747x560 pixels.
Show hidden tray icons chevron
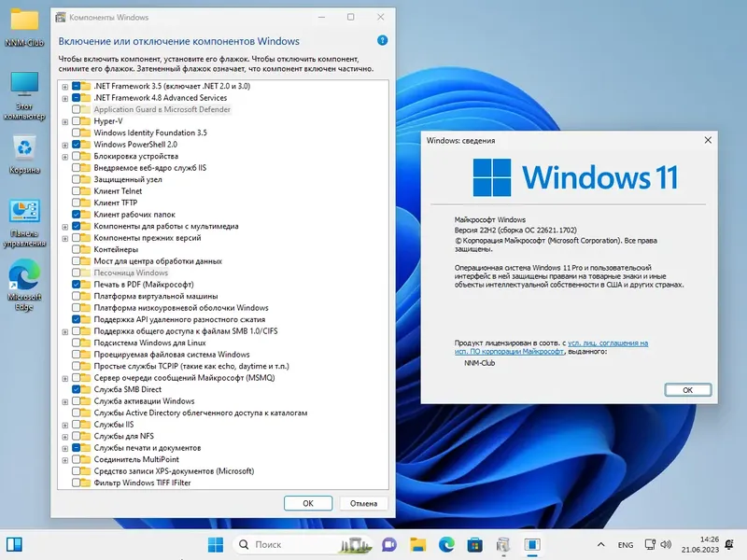tap(600, 544)
